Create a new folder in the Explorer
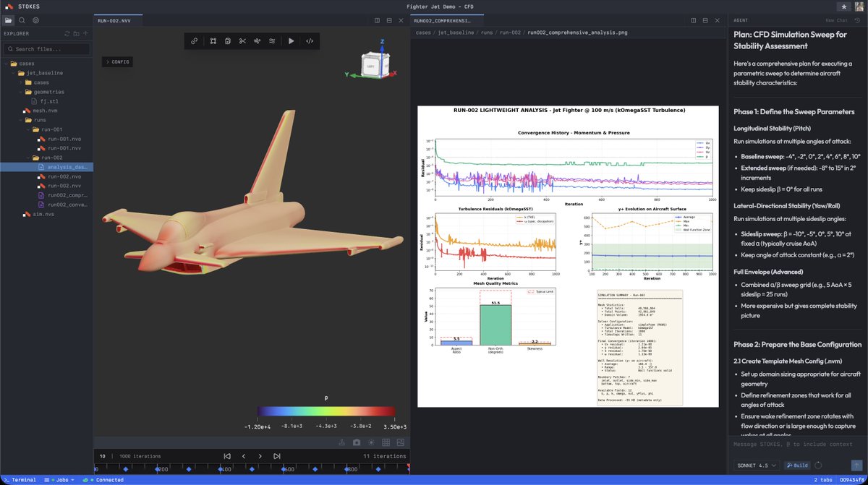Screen dimensions: 868x485 click(x=77, y=33)
